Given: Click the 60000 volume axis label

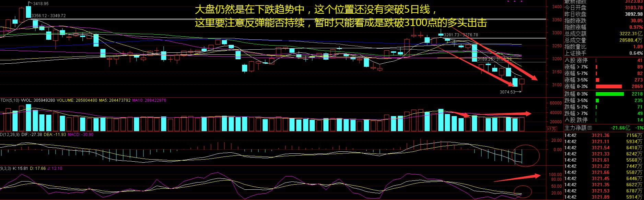Looking at the screenshot, I should (556, 103).
